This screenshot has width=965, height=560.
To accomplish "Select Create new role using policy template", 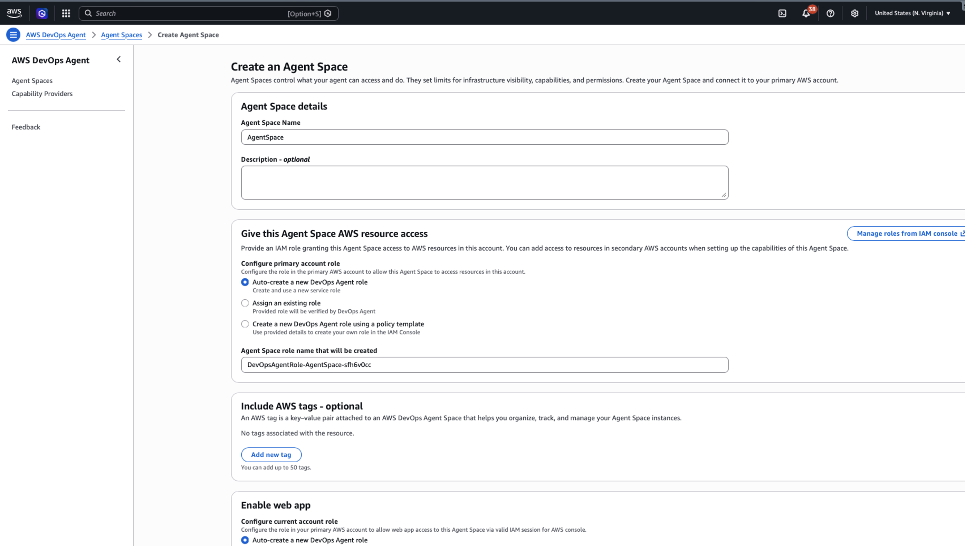I will pyautogui.click(x=245, y=324).
